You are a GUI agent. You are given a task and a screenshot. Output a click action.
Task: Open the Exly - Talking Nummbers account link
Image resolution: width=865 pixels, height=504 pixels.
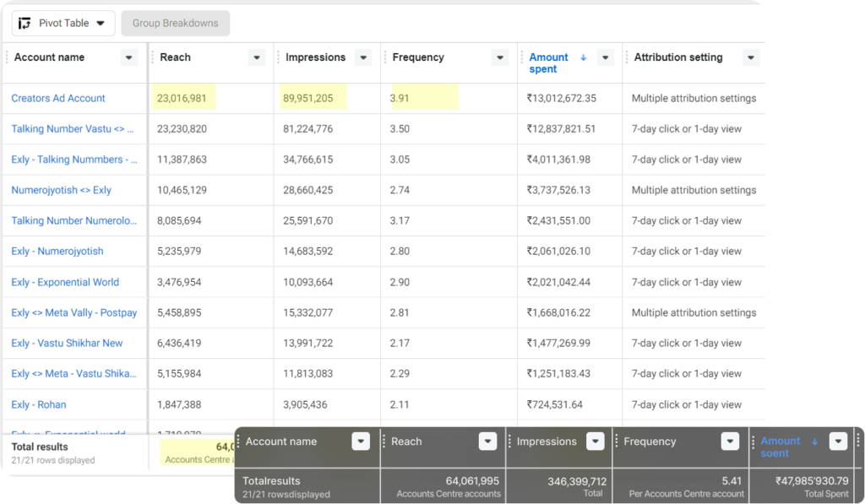tap(74, 160)
